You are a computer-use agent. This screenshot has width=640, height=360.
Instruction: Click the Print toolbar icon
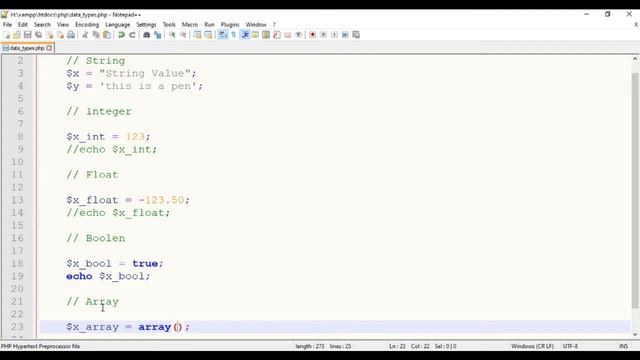point(71,35)
